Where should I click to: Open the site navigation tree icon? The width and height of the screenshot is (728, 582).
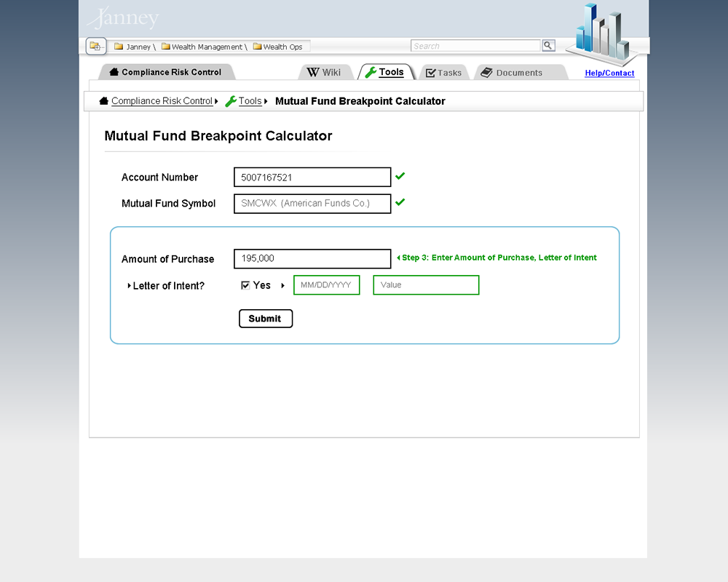tap(95, 47)
